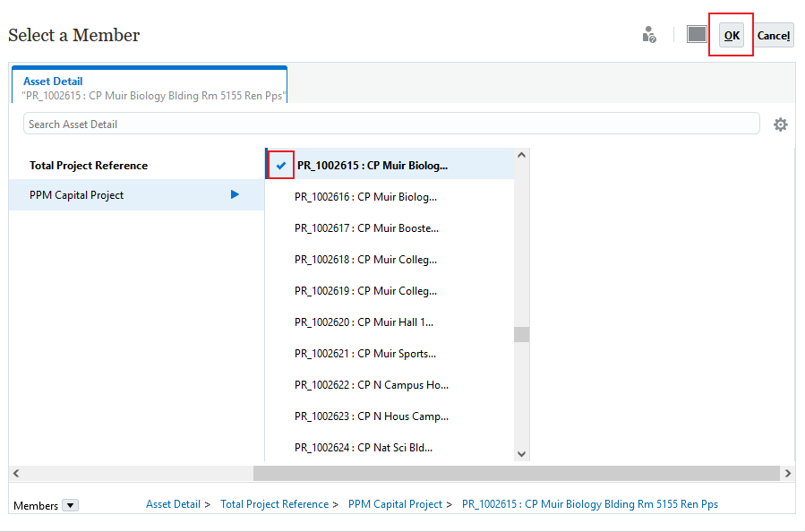Image resolution: width=805 pixels, height=532 pixels.
Task: Click the gray square display icon
Action: tap(697, 34)
